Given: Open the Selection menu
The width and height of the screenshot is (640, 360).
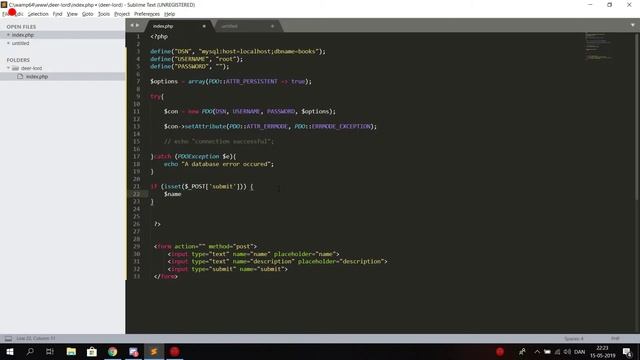Looking at the screenshot, I should (x=38, y=14).
